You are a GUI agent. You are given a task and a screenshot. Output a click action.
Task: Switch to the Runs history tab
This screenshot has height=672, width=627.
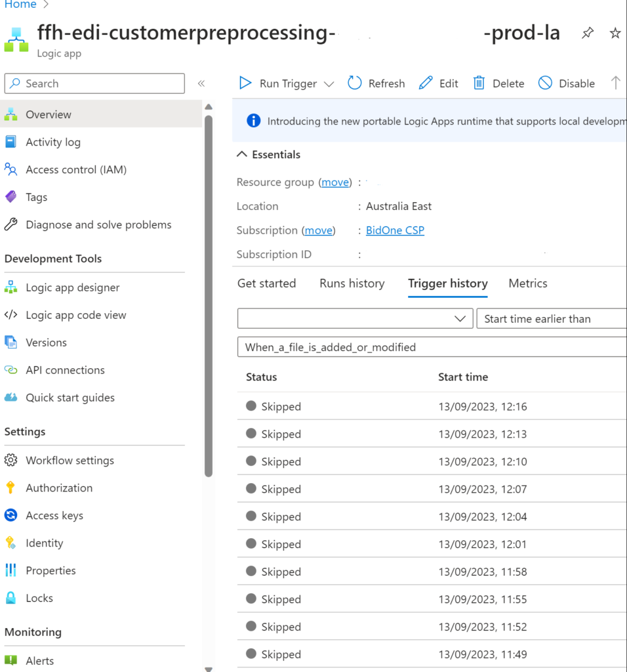click(x=352, y=283)
